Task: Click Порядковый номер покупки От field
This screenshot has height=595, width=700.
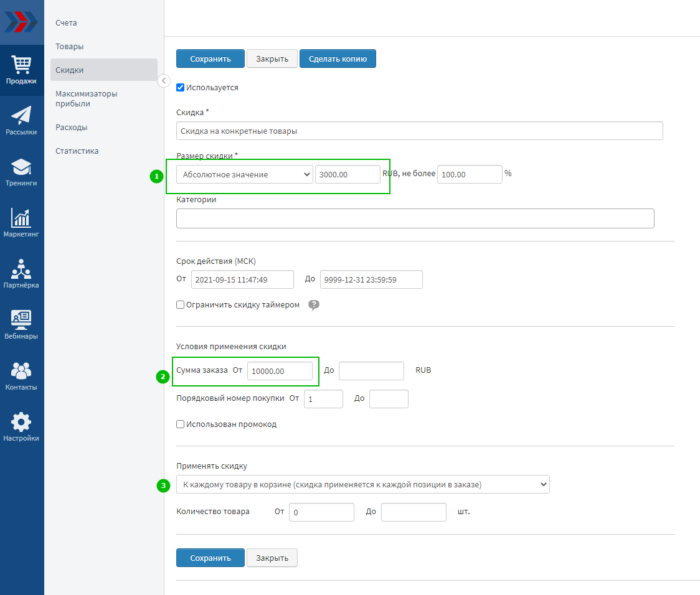Action: 323,399
